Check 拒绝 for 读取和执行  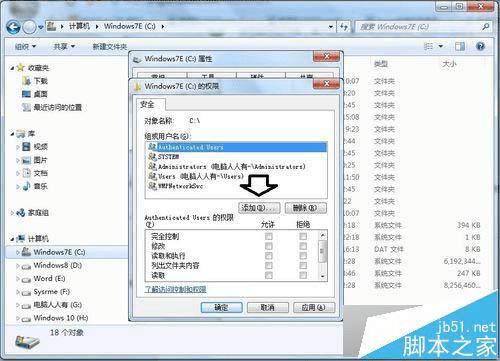303,256
